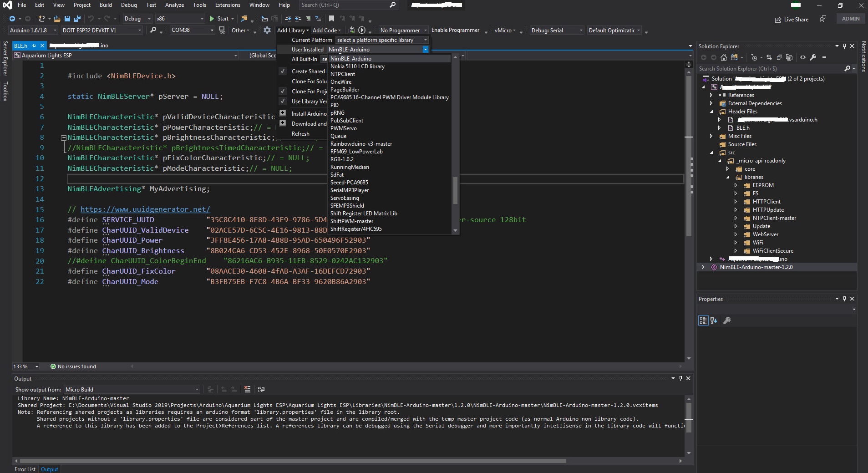Toggle auto-hide pin on Output panel
Viewport: 868px width, 473px height.
pos(680,378)
